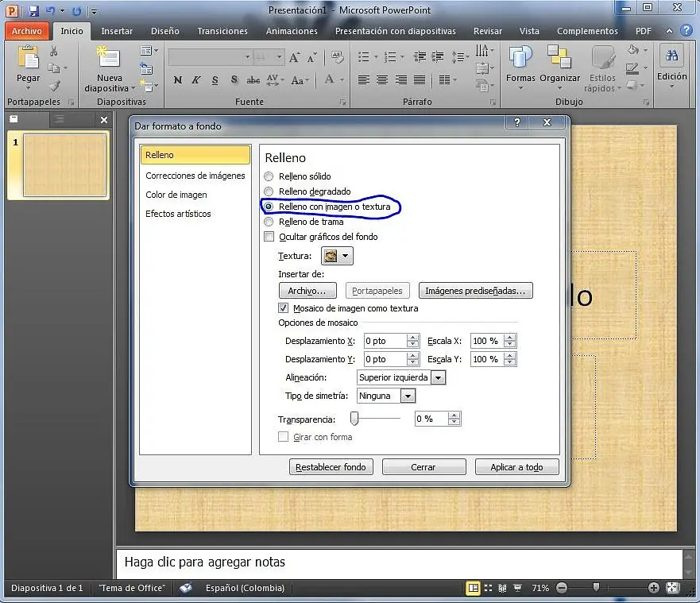
Task: Click Aplicar a todo button
Action: pos(516,467)
